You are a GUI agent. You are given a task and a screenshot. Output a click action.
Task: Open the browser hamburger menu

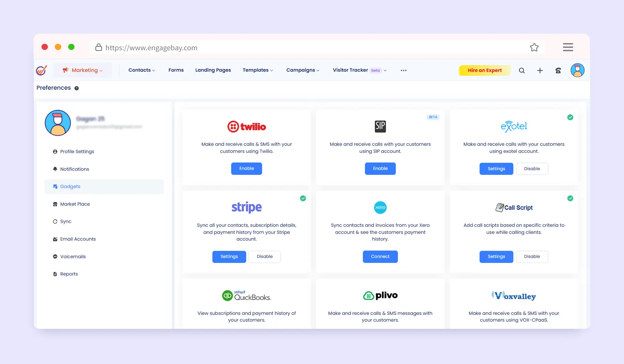pyautogui.click(x=568, y=47)
